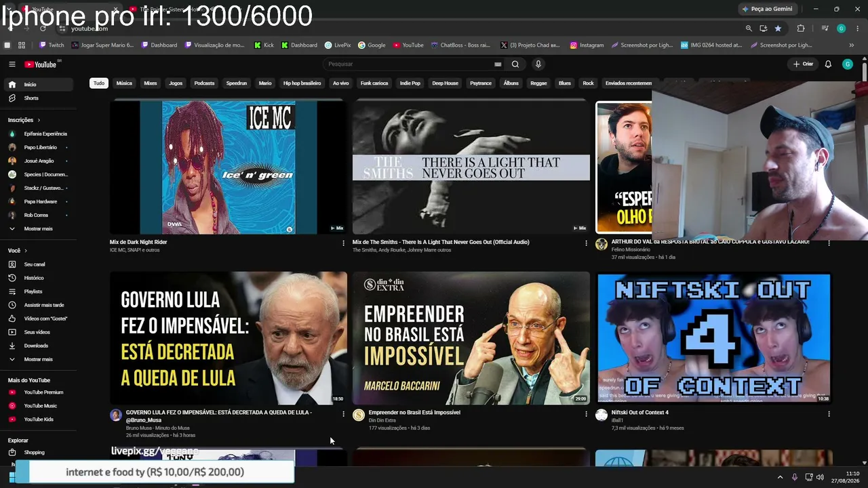The height and width of the screenshot is (488, 868).
Task: Open options menu for The Smiths mix
Action: point(586,243)
